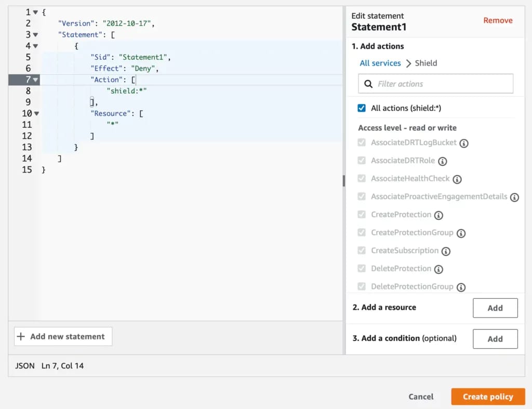Click the Shield breadcrumb label
Screen dimensions: 532x409
pyautogui.click(x=426, y=63)
